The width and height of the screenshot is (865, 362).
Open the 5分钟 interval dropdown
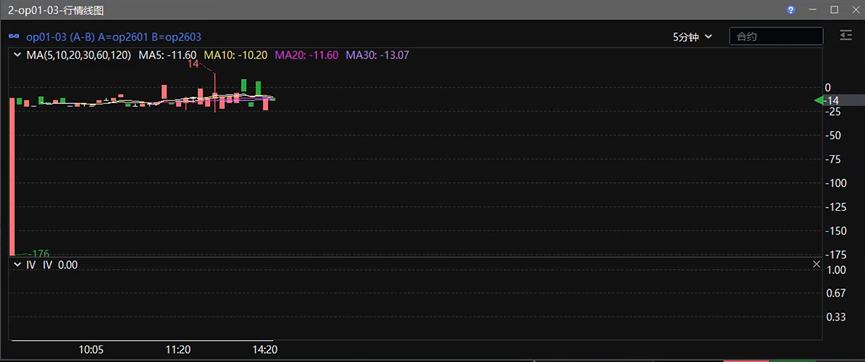pos(692,37)
